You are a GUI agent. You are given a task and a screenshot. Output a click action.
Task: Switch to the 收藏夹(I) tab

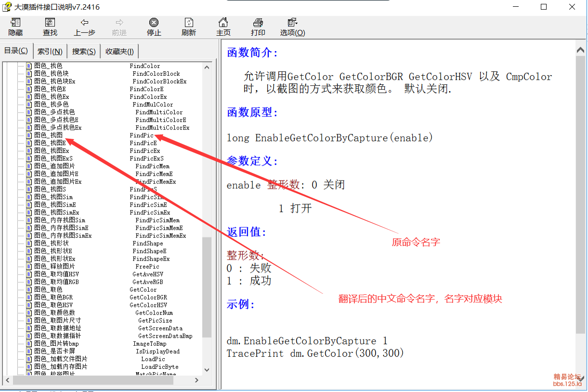(119, 52)
